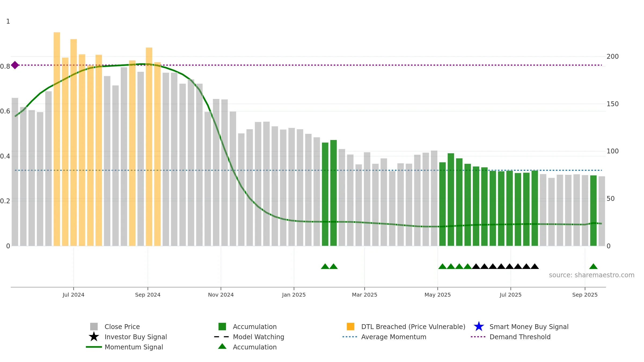Click the rightmost grey close price bar
The image size is (644, 362).
(602, 211)
